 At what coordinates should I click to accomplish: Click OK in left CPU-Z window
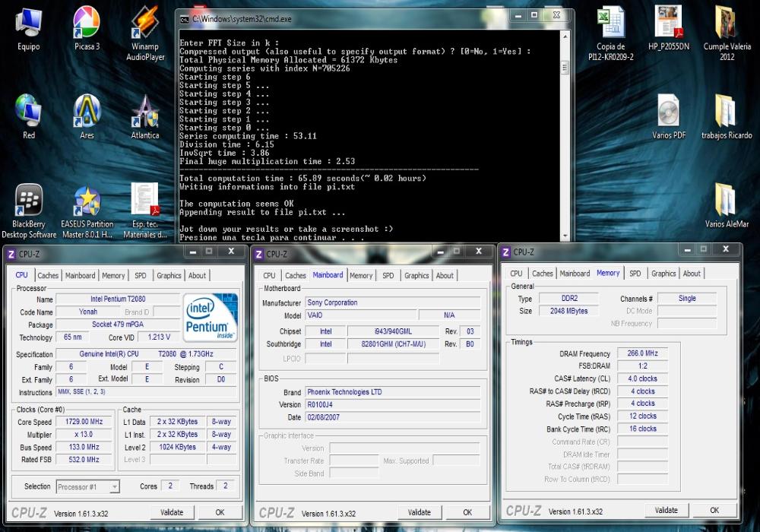tap(220, 512)
